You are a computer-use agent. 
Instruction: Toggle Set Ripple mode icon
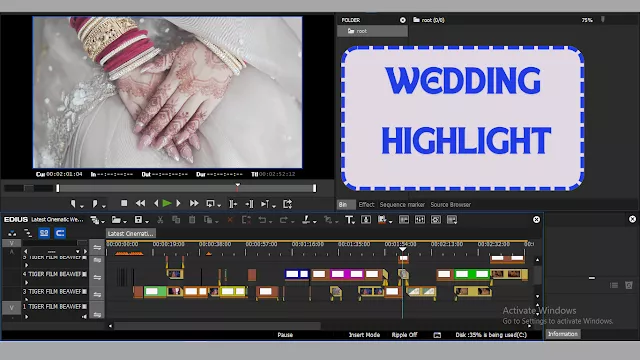coord(28,233)
